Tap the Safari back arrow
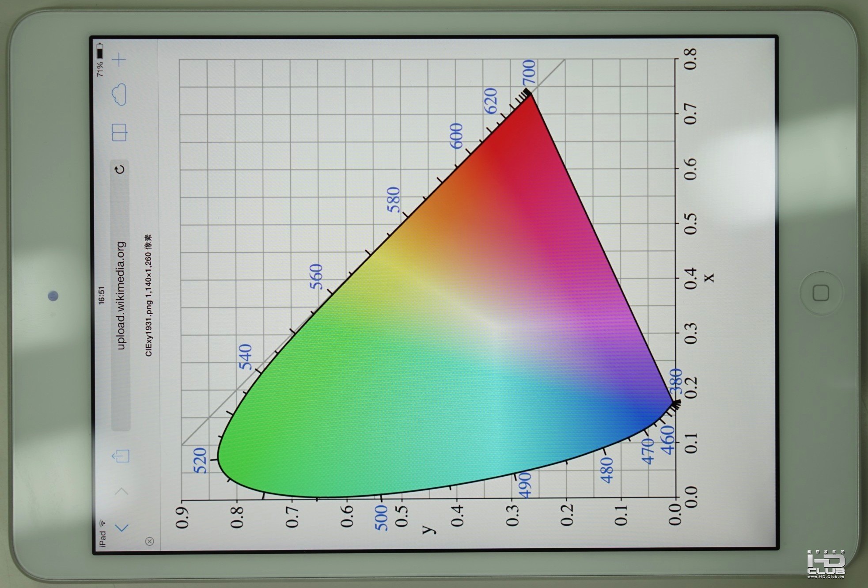Screen dimensions: 868x588 (121, 527)
